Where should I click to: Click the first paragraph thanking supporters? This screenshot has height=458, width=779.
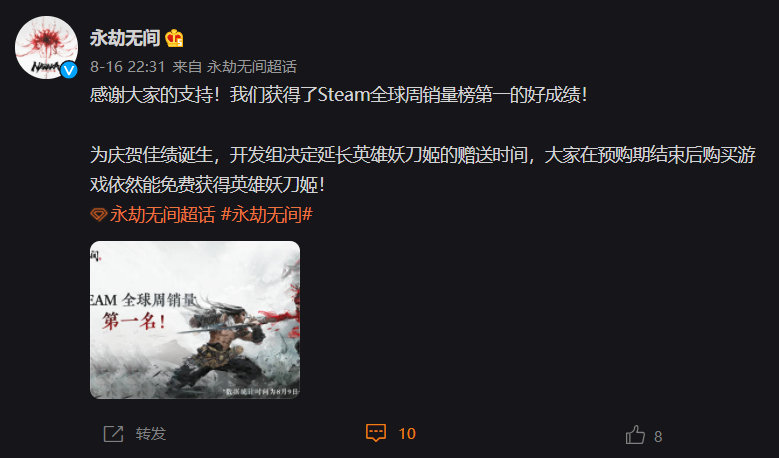coord(338,95)
